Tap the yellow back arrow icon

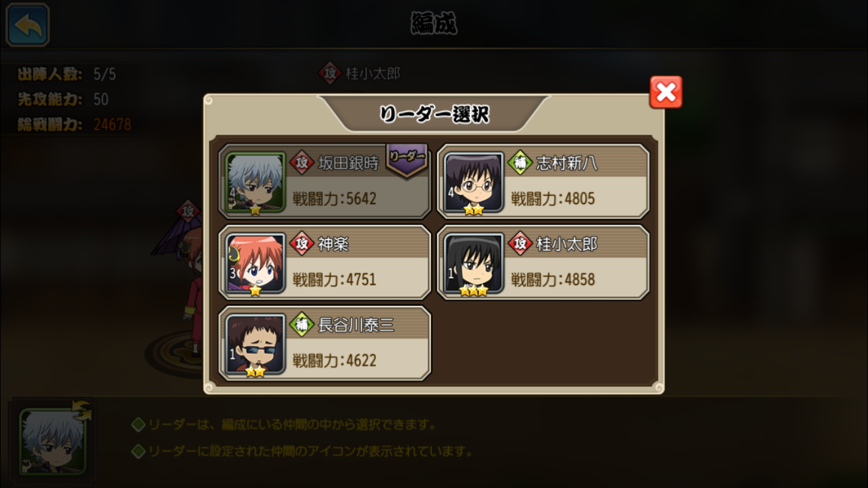[x=28, y=25]
